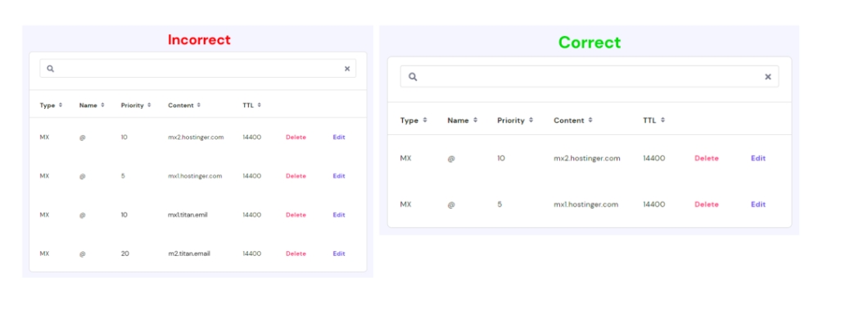
Task: Clear the search box in the Correct panel
Action: pyautogui.click(x=768, y=77)
